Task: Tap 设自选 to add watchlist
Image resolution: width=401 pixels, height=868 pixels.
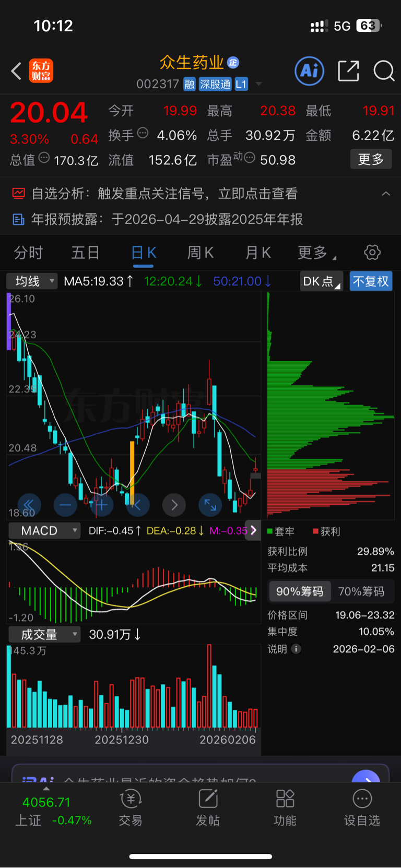Action: pyautogui.click(x=362, y=807)
